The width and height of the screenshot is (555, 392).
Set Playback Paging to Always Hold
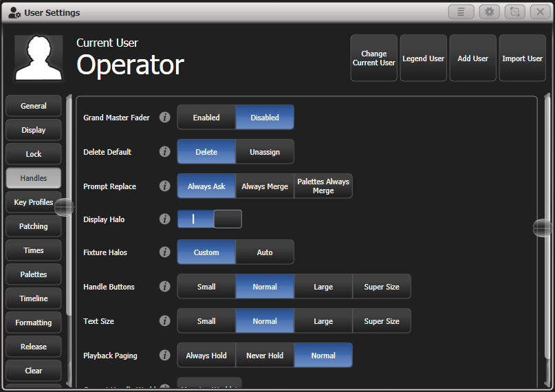coord(206,355)
